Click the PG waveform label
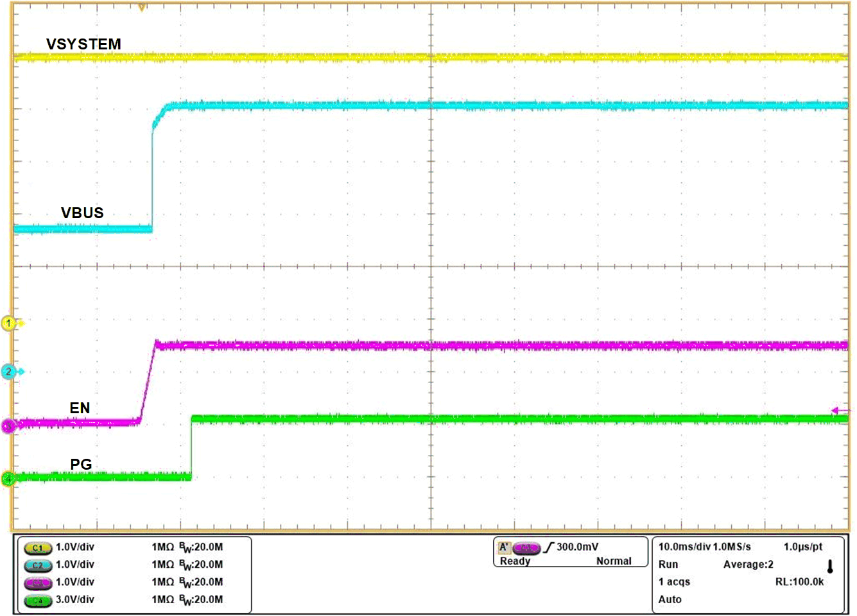 pyautogui.click(x=81, y=464)
